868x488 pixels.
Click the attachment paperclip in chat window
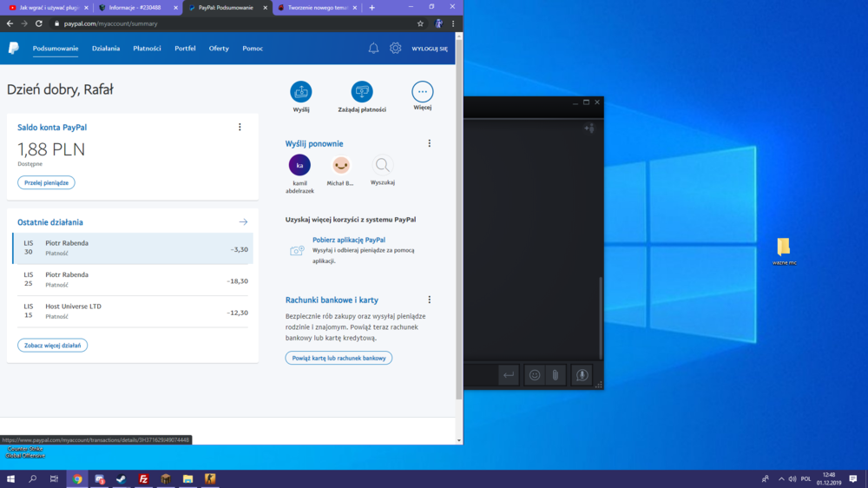tap(556, 375)
